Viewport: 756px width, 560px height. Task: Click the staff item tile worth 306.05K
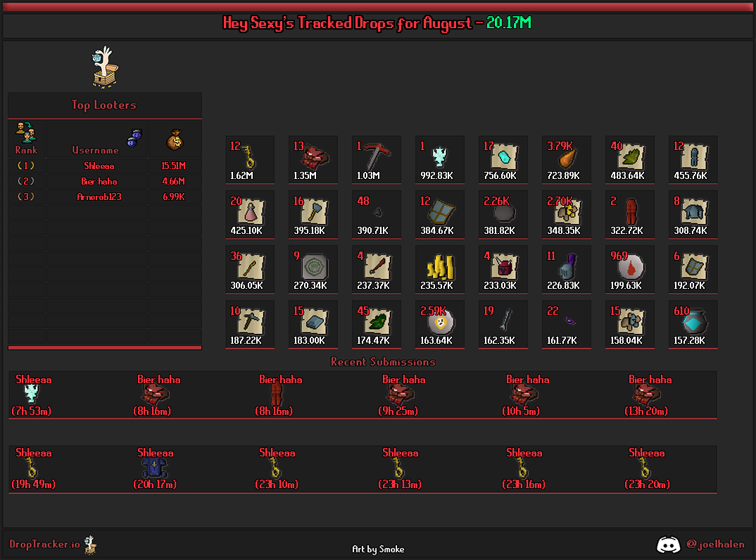pyautogui.click(x=250, y=270)
